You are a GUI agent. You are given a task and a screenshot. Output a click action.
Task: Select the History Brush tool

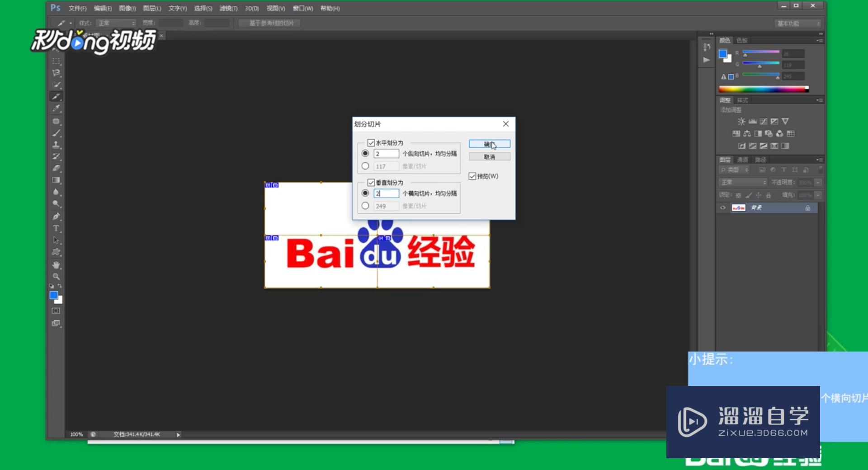[56, 156]
